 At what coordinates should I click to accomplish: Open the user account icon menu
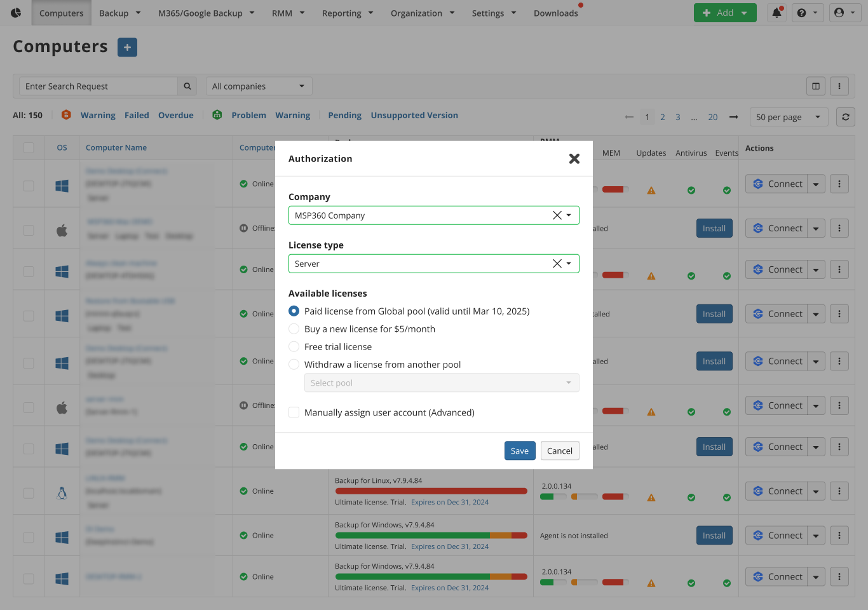pyautogui.click(x=845, y=13)
